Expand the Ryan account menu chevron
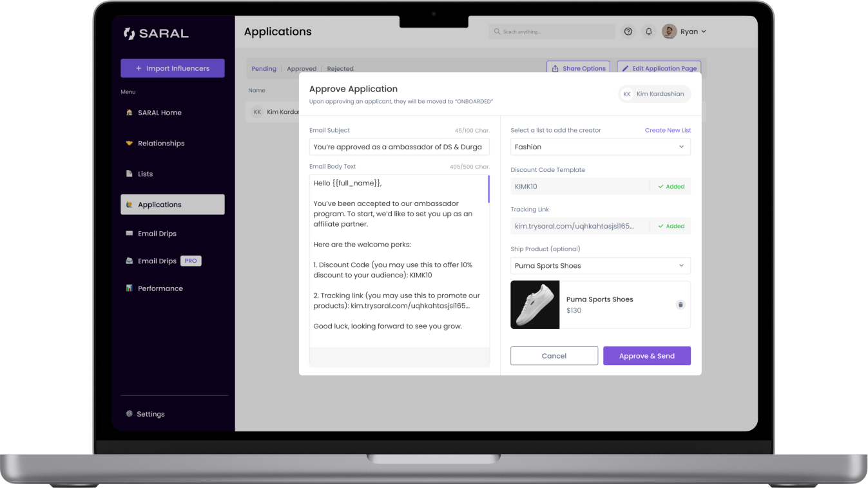Image resolution: width=868 pixels, height=488 pixels. coord(704,32)
